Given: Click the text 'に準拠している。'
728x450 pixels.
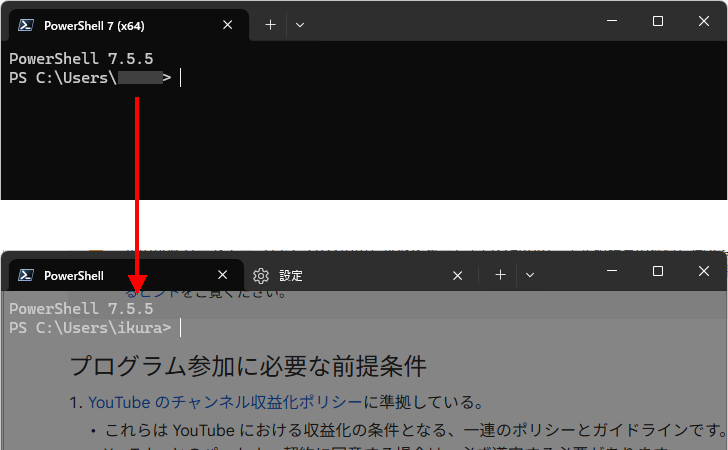Looking at the screenshot, I should click(x=423, y=402).
